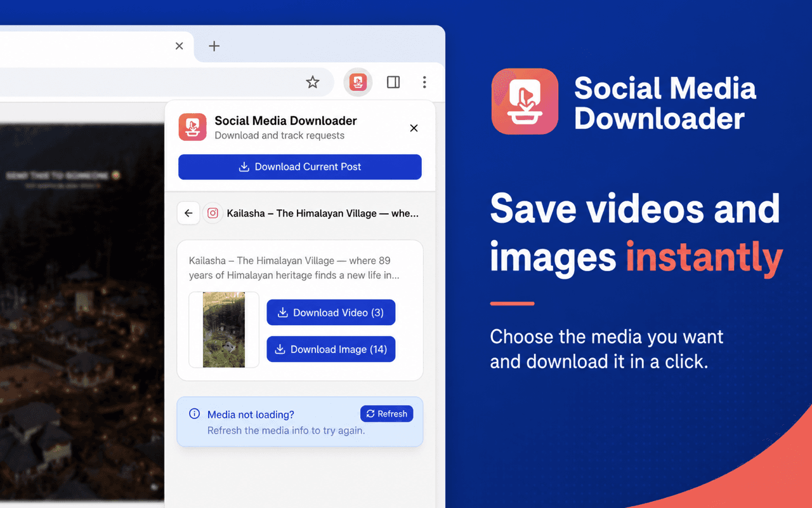Click the Social Media Downloader extension icon

tap(358, 82)
